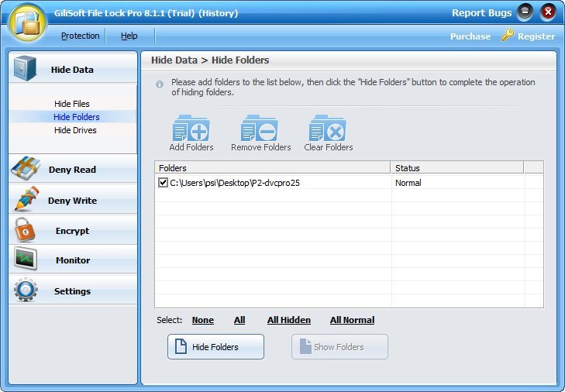Select Hide Drives in sidebar
This screenshot has height=392, width=565.
75,130
